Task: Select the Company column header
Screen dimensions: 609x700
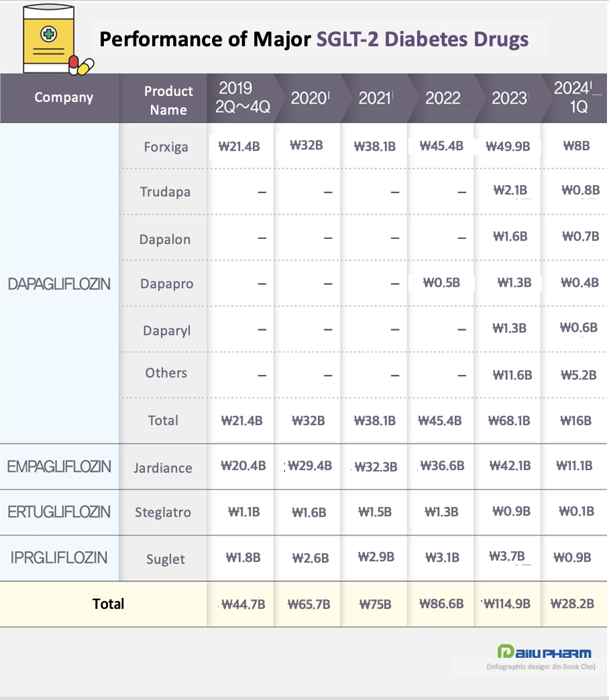Action: (x=64, y=98)
